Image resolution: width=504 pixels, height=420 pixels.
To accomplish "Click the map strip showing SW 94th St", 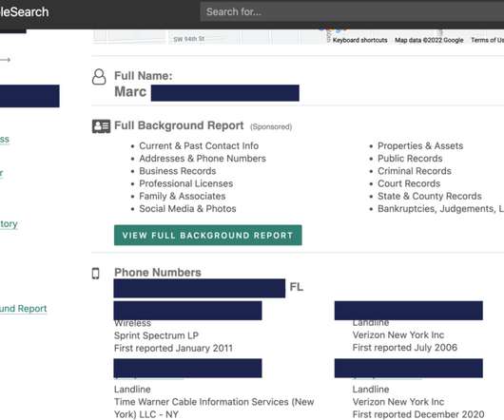I will 209,37.
